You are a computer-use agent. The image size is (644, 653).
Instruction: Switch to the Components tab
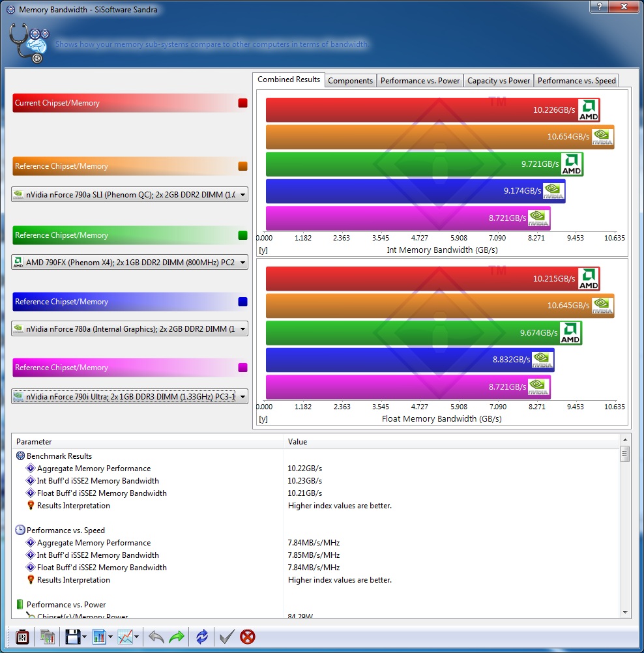tap(350, 81)
